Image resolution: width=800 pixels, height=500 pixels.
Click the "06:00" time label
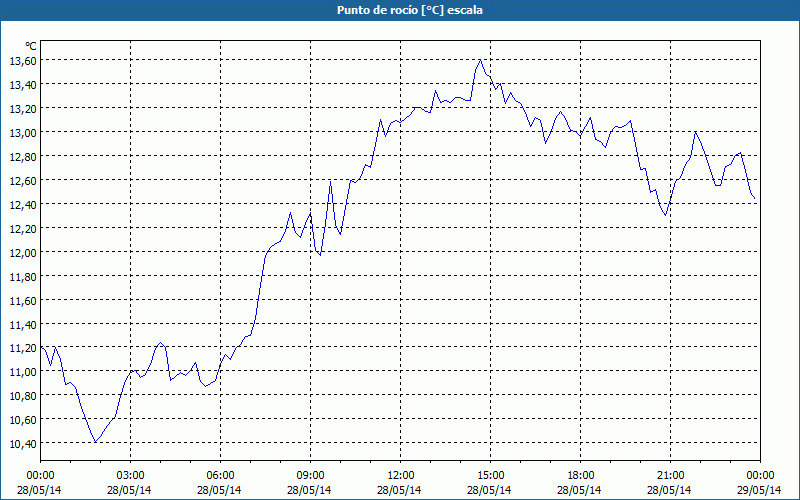[220, 475]
